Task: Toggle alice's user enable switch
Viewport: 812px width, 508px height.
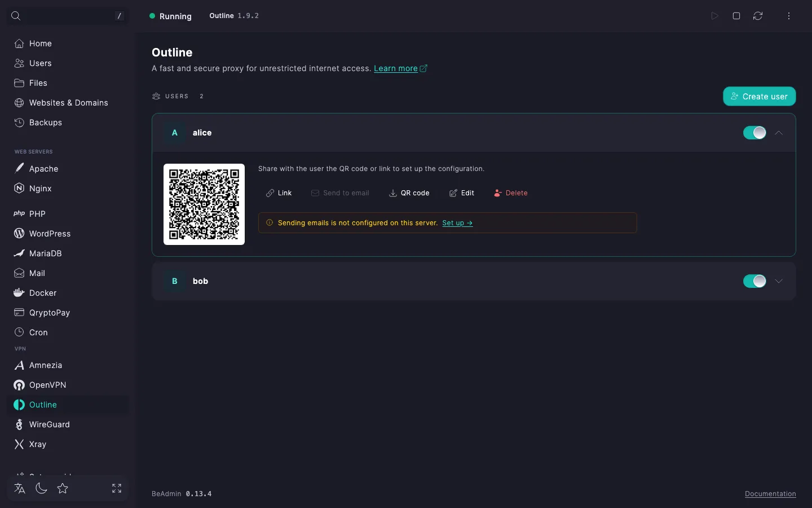Action: [x=754, y=133]
